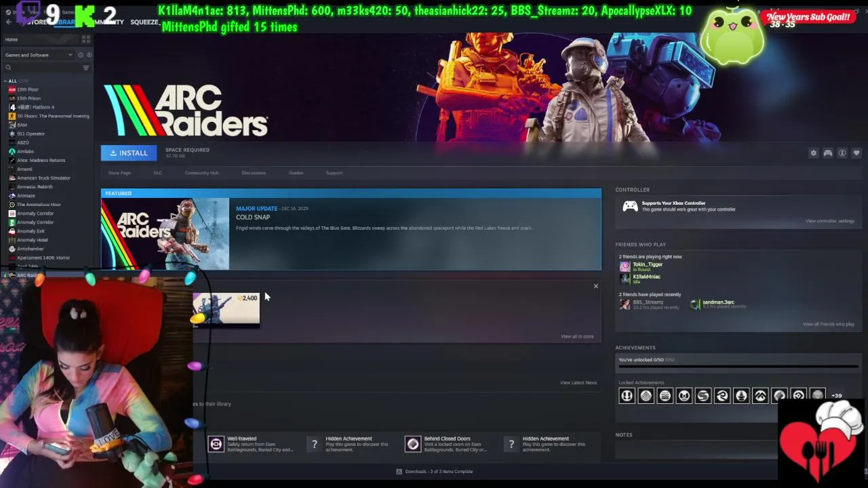868x488 pixels.
Task: Open the DLC tab
Action: (157, 173)
